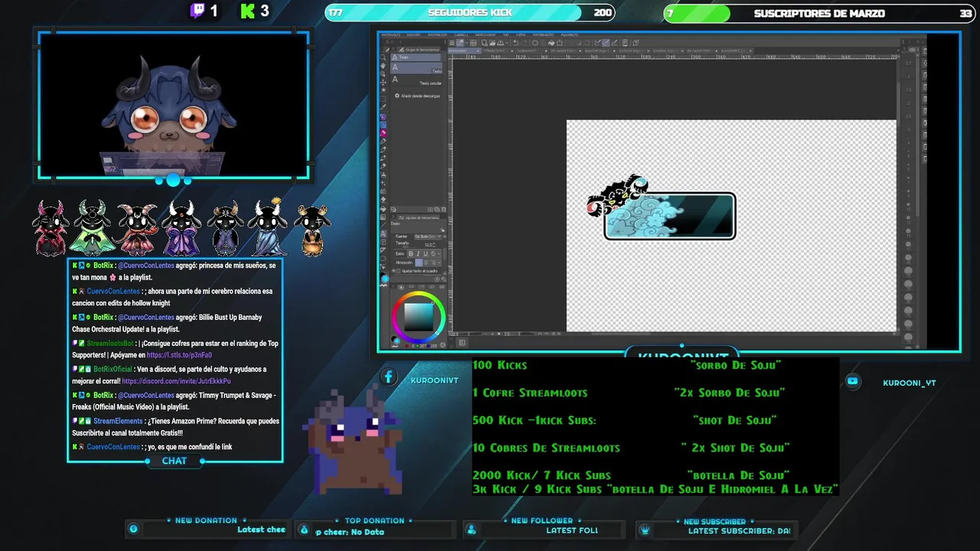
Task: Select the Texto sub tool
Action: point(416,68)
